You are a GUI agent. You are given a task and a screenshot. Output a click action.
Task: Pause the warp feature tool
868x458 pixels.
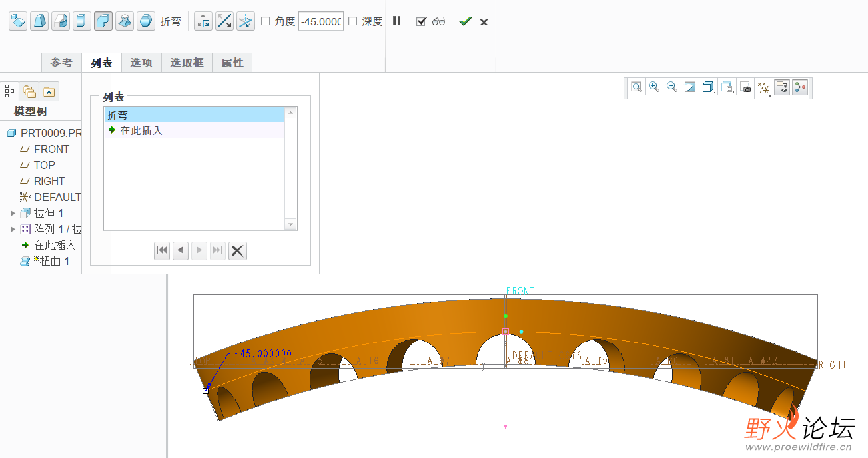[x=397, y=21]
